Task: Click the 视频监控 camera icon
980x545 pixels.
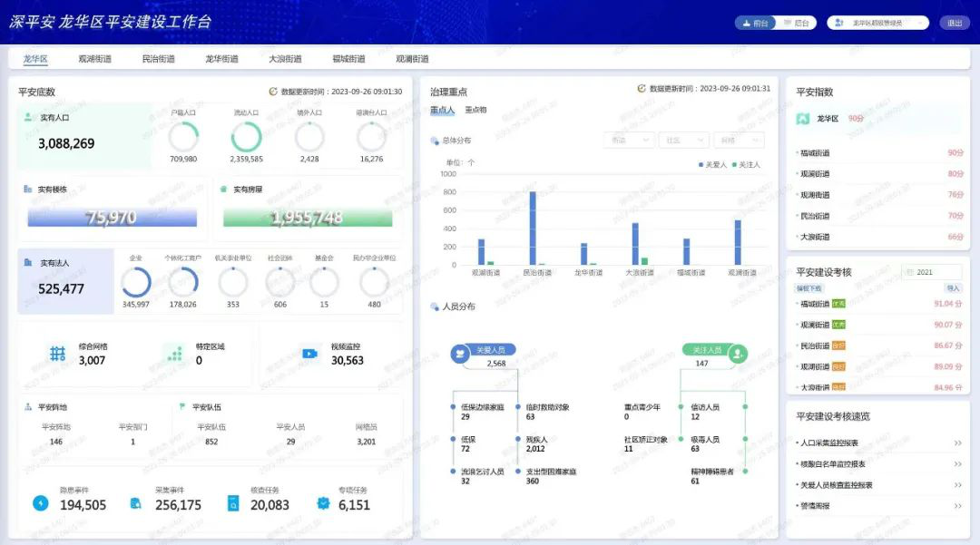Action: [x=309, y=354]
